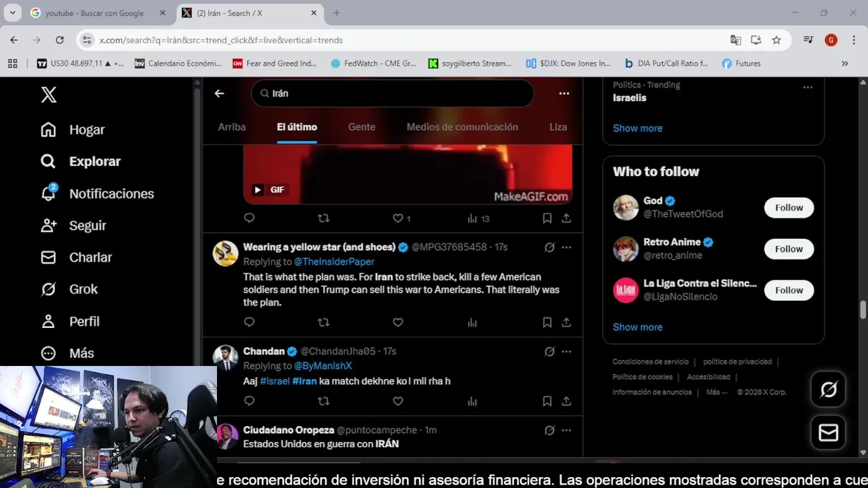
Task: Open Fear and Greed Index bookmark
Action: (x=275, y=64)
